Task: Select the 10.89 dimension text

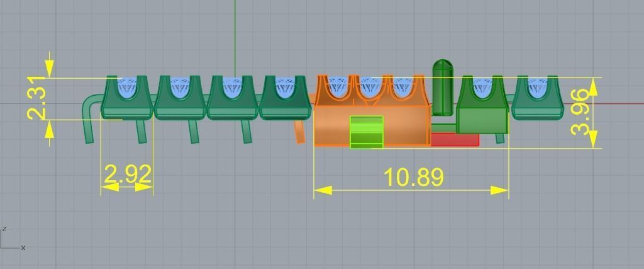Action: (x=414, y=177)
